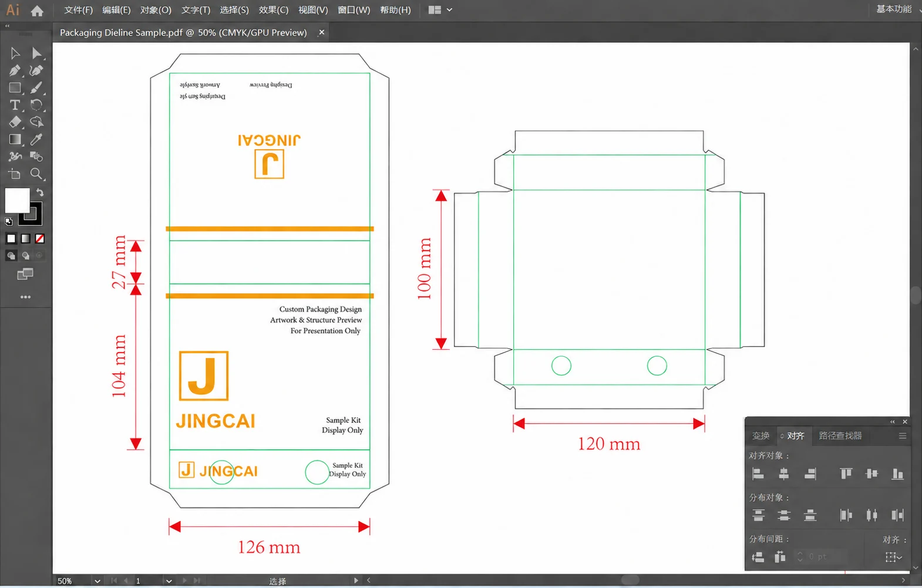Open the 编辑(E) menu
This screenshot has height=588, width=922.
pyautogui.click(x=116, y=10)
